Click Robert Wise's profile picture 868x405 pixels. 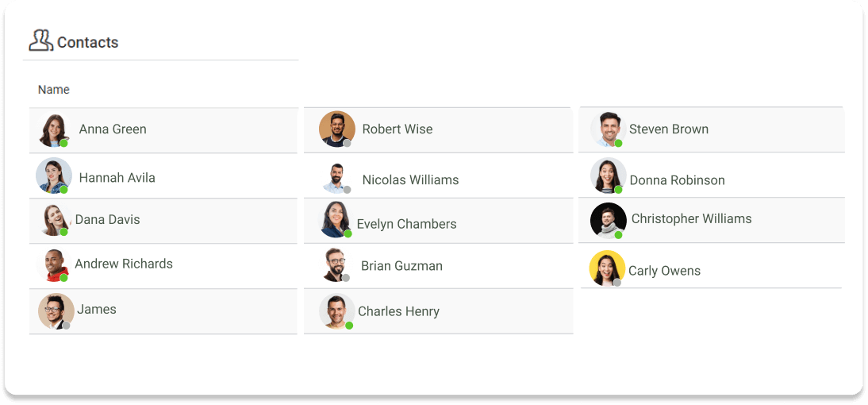(x=336, y=129)
